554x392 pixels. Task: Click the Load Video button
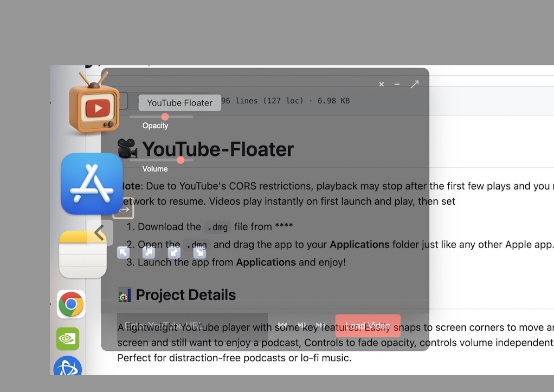368,325
